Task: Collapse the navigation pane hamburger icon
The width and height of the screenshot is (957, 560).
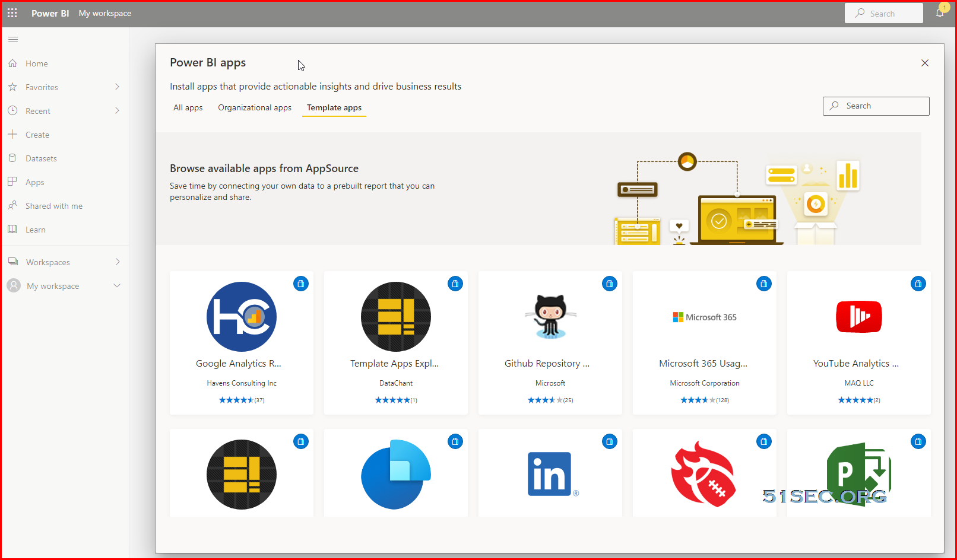Action: tap(13, 40)
